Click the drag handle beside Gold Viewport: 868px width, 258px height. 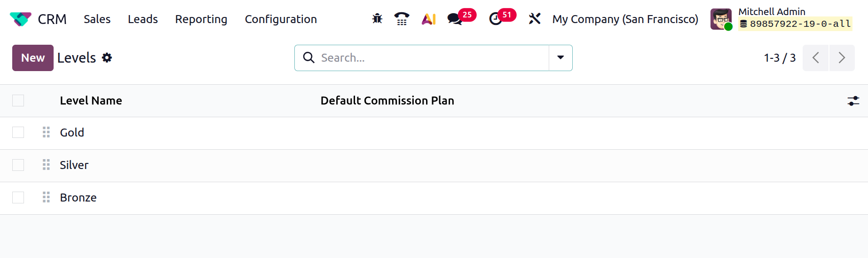click(46, 132)
